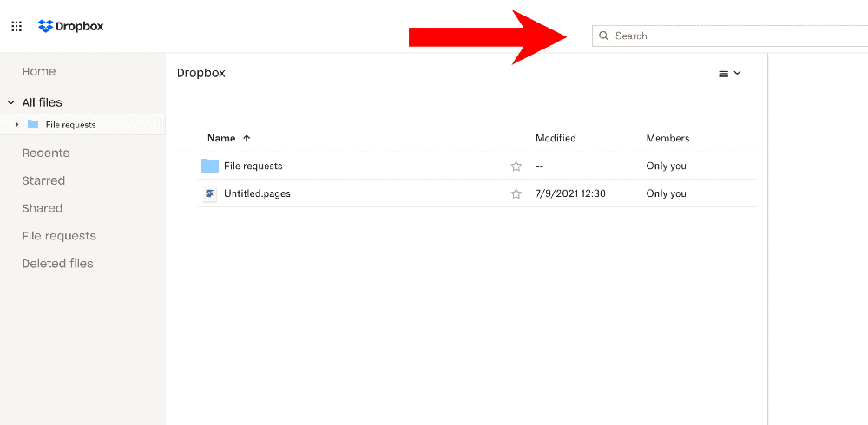
Task: Click Only you for Untitled.pages row
Action: click(666, 193)
